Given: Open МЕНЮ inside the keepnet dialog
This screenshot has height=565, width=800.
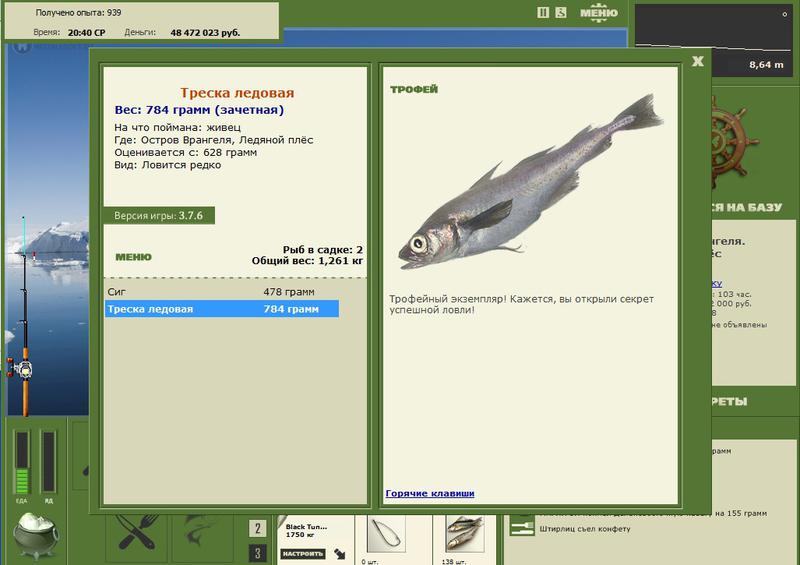Looking at the screenshot, I should [x=134, y=257].
